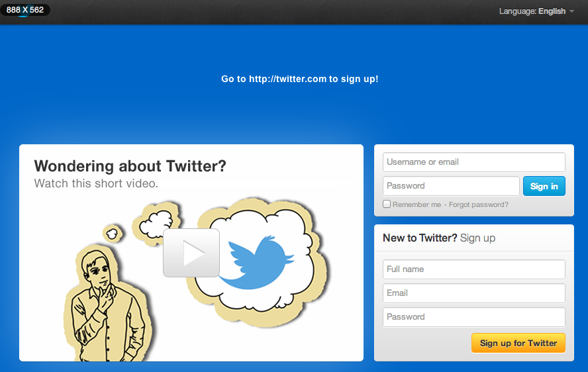Viewport: 588px width, 372px height.
Task: Focus the sign-in Password field
Action: pos(451,186)
